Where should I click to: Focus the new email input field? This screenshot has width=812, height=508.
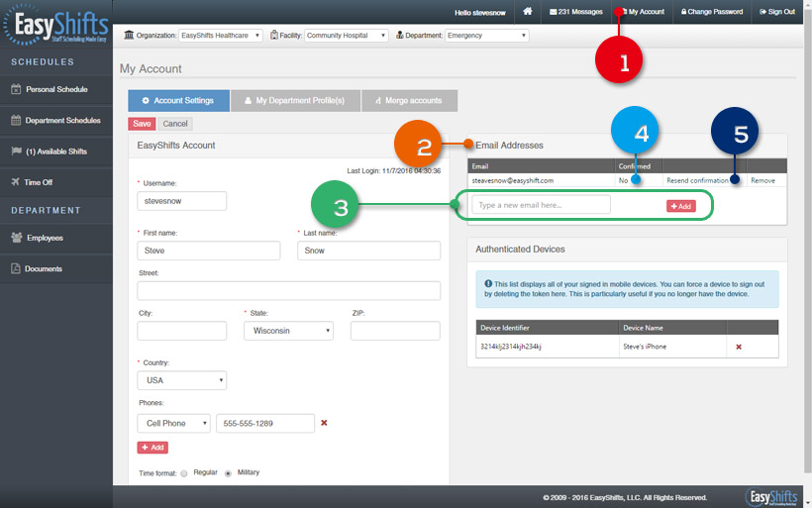[x=541, y=205]
